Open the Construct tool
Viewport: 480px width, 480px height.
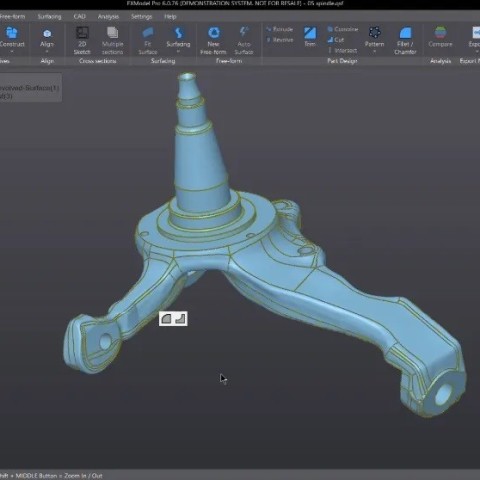click(x=12, y=37)
